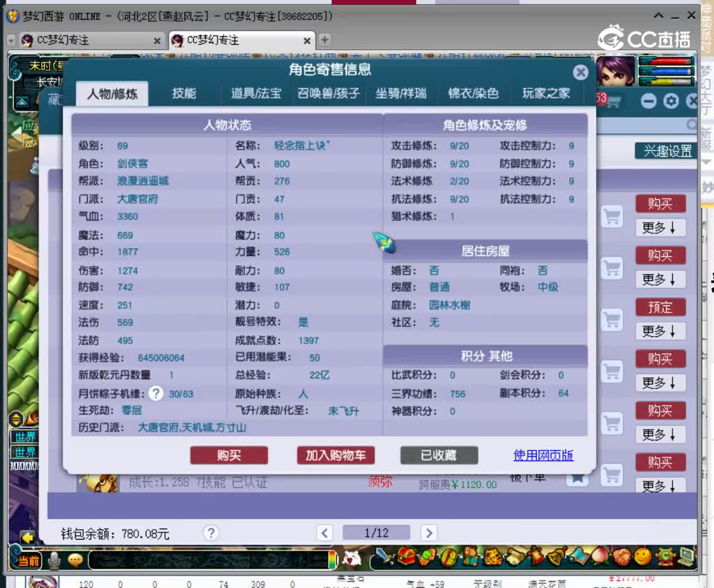Click the green swirl system icon in the bottom toolbar
Screen dimensions: 714x588
(x=665, y=556)
